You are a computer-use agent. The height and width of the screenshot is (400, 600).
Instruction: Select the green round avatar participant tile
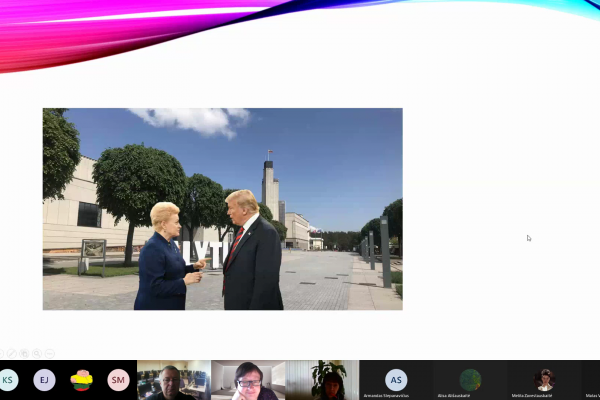470,380
